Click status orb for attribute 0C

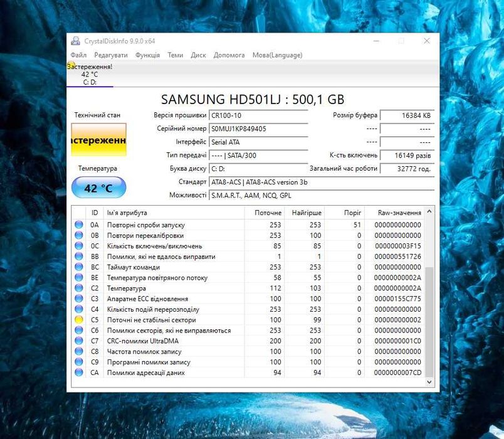pyautogui.click(x=79, y=246)
